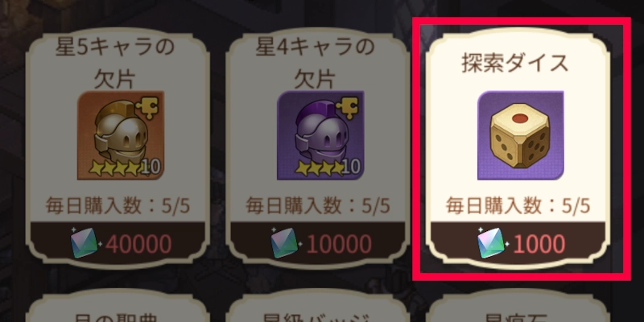The image size is (644, 322).
Task: Buy 星5キャラの欠片 for 40000
Action: click(118, 243)
